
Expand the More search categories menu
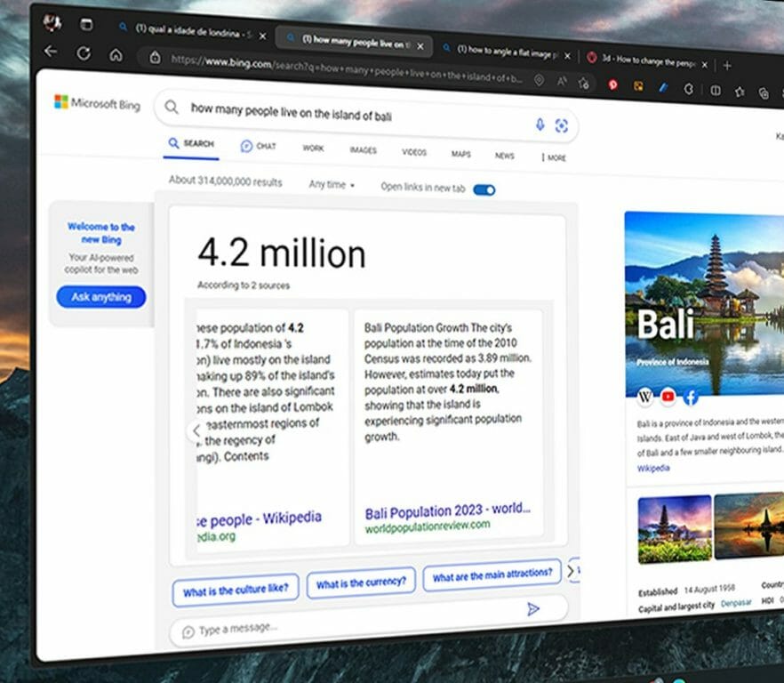click(x=554, y=157)
